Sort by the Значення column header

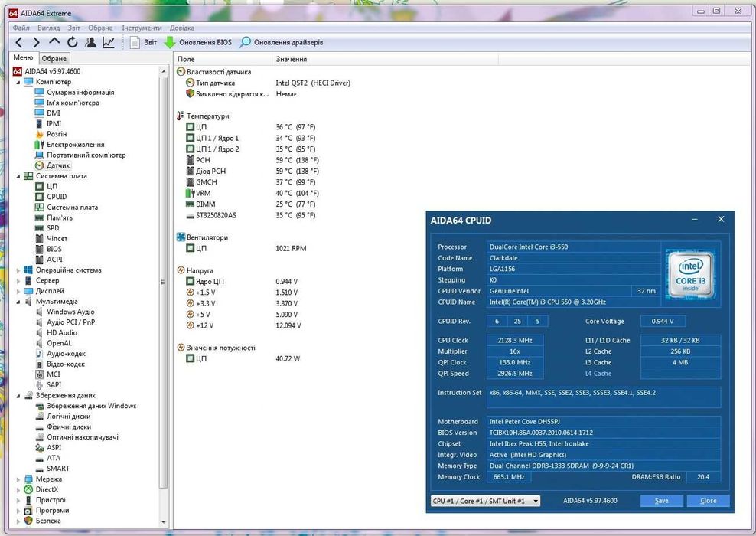click(x=385, y=59)
